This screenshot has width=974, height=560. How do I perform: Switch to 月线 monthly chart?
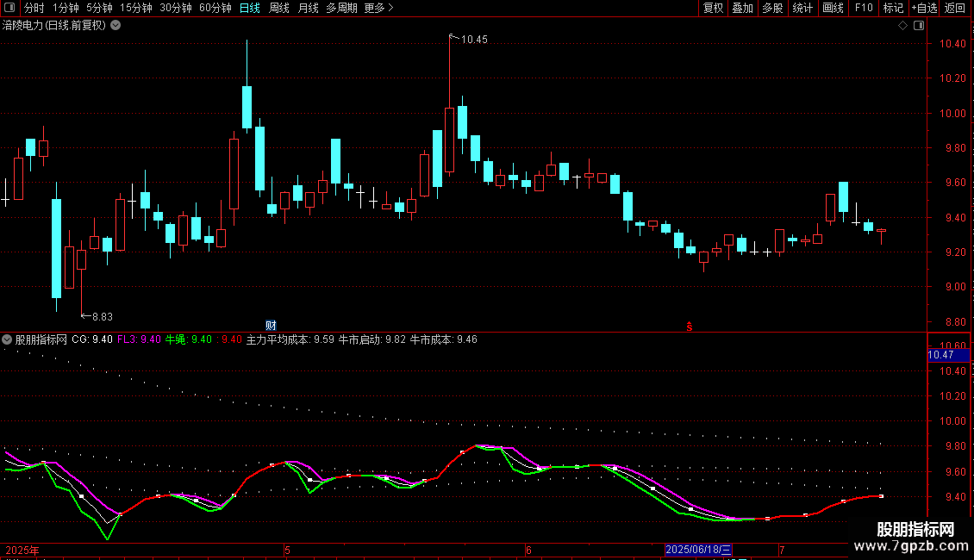[308, 8]
